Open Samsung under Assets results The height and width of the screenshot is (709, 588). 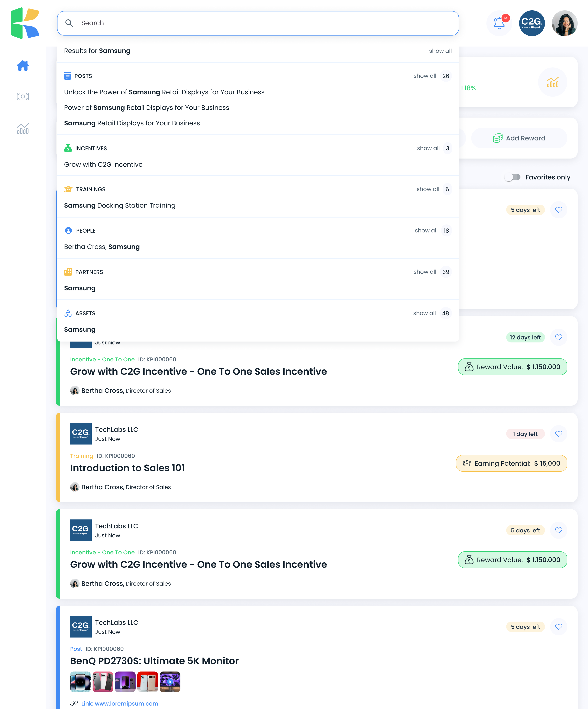pos(80,330)
